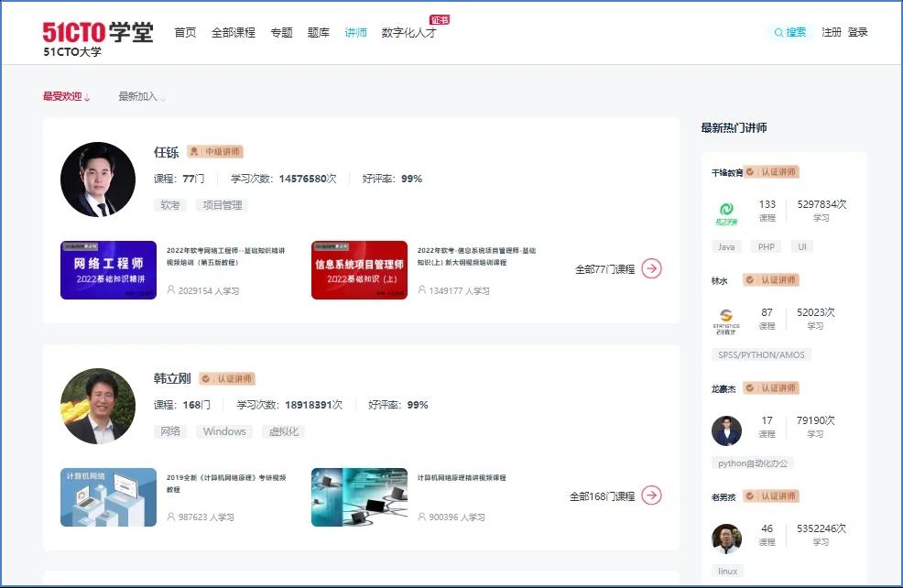Select the 项目管理 tag under 任铄
Image resolution: width=903 pixels, height=588 pixels.
pos(222,205)
